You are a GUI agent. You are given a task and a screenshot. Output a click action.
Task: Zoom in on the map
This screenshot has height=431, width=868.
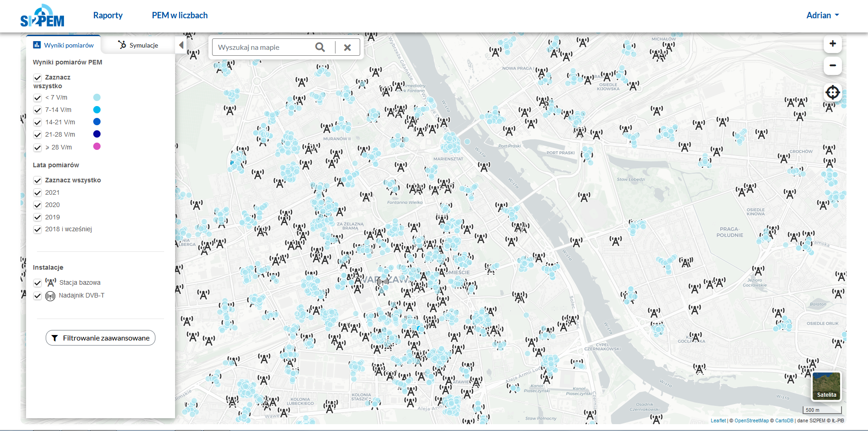832,44
